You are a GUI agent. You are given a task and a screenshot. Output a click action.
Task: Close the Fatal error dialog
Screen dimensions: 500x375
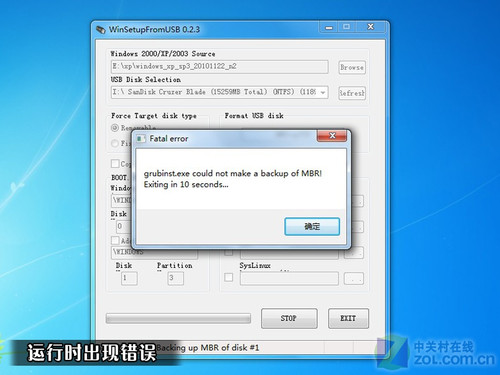pyautogui.click(x=332, y=135)
